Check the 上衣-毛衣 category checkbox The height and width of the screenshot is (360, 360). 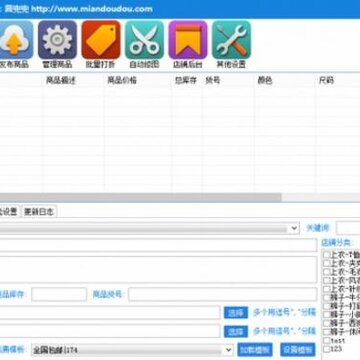point(327,272)
